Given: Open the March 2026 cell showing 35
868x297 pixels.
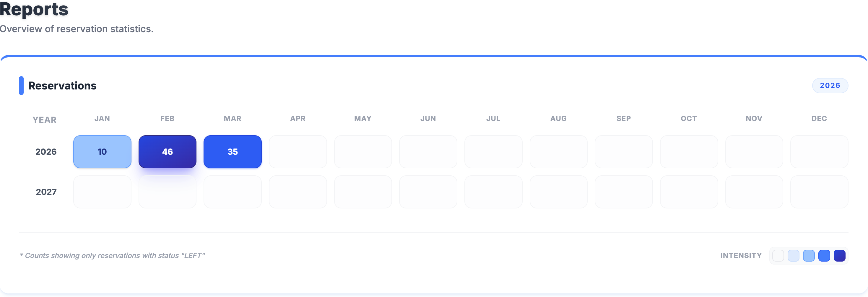Looking at the screenshot, I should point(233,151).
